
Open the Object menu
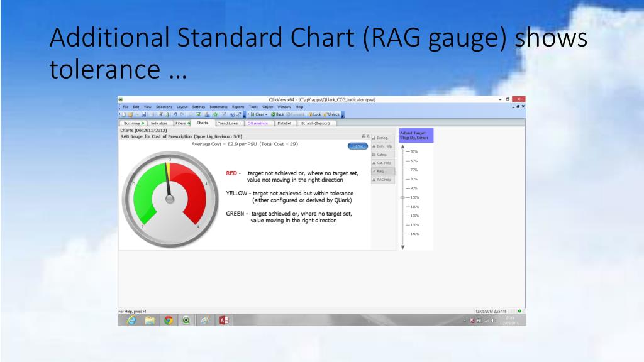click(268, 107)
